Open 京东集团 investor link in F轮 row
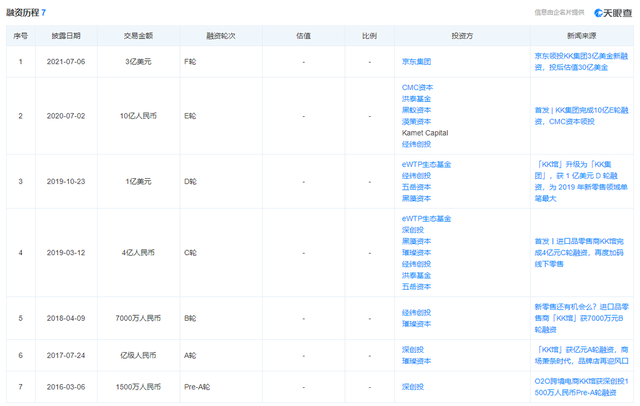 point(416,62)
